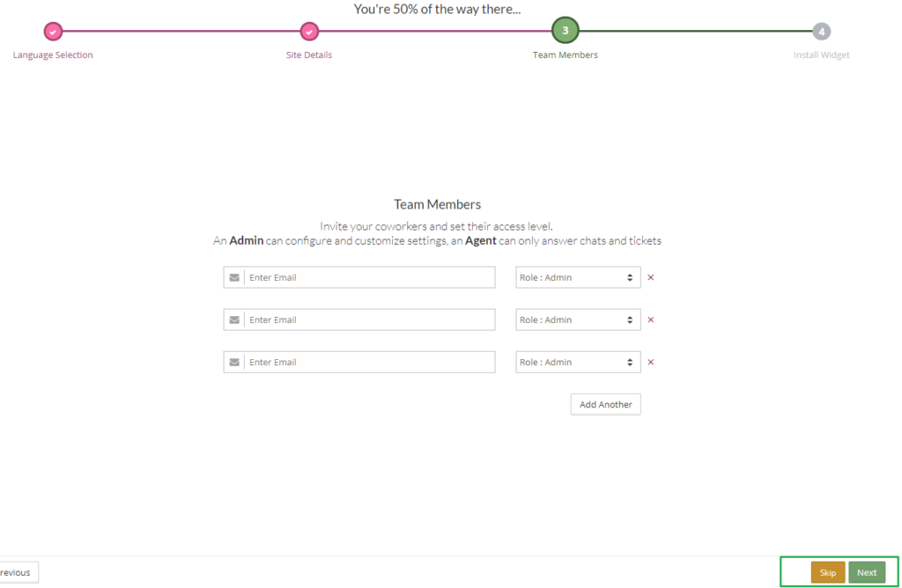Click the checkmark icon on Site Details step

click(308, 31)
